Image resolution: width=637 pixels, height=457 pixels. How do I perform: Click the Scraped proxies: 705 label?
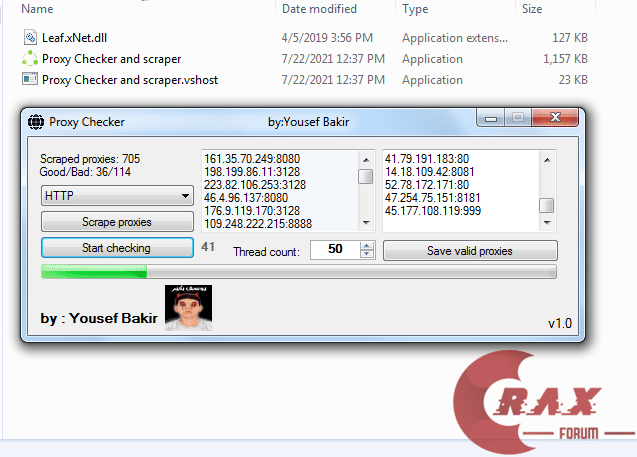90,159
